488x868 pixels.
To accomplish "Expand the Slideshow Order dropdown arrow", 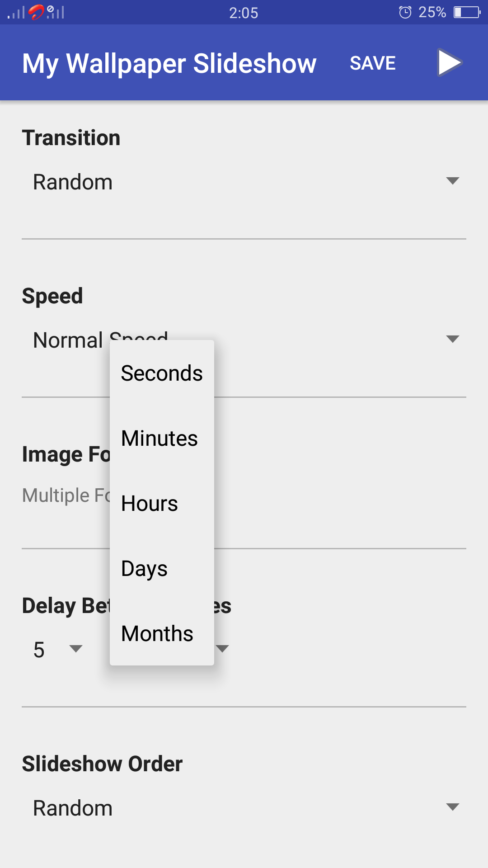I will click(x=452, y=807).
